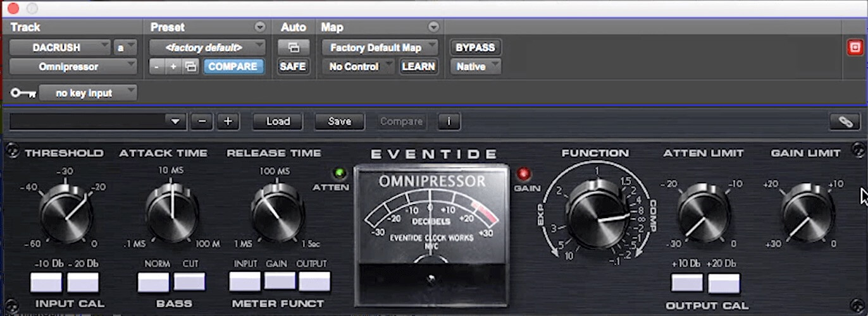Set meter function to OUTPUT
The width and height of the screenshot is (868, 316).
tap(314, 282)
